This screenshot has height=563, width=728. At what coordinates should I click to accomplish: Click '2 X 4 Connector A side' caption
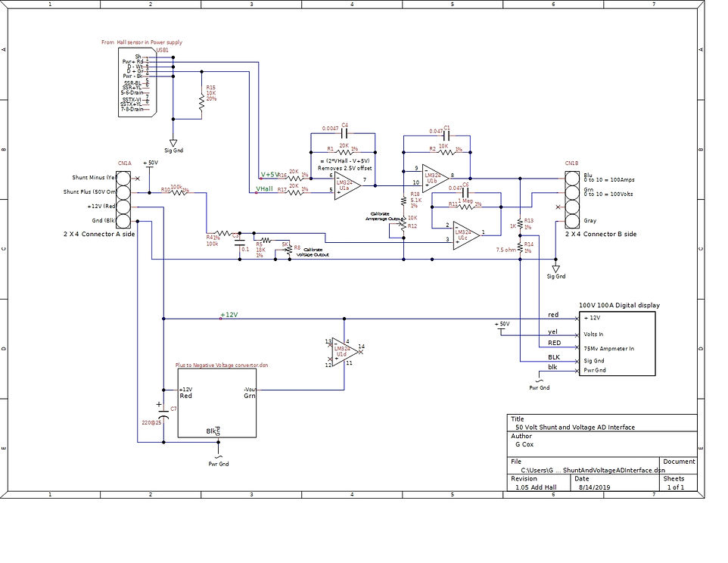pos(99,234)
